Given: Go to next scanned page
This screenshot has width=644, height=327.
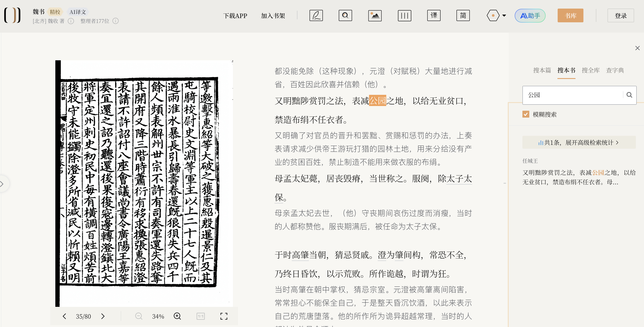Looking at the screenshot, I should point(103,316).
